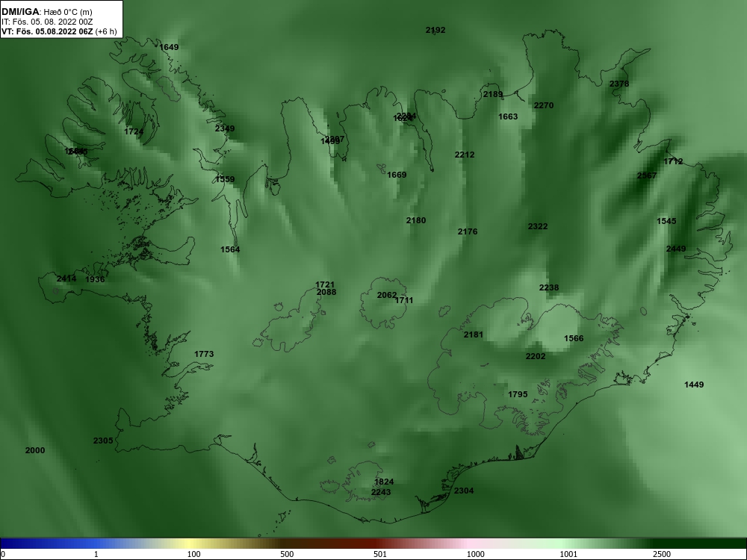
Task: Select the 1773 value in the west
Action: 204,354
